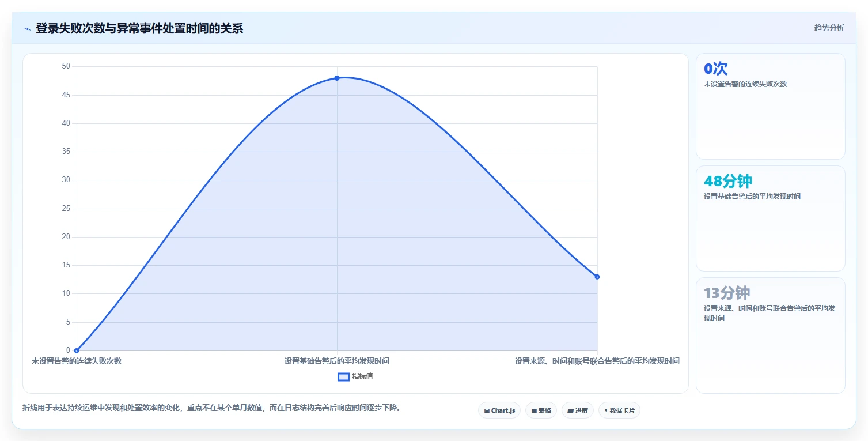The height and width of the screenshot is (441, 868).
Task: Click the lightning icon beside the title
Action: (27, 29)
